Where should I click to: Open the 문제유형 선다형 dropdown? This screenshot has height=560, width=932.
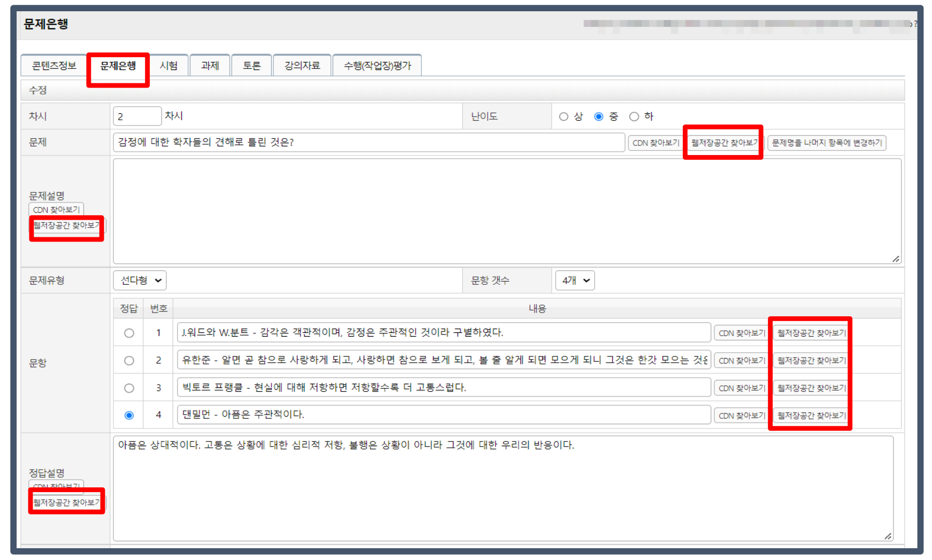click(140, 281)
